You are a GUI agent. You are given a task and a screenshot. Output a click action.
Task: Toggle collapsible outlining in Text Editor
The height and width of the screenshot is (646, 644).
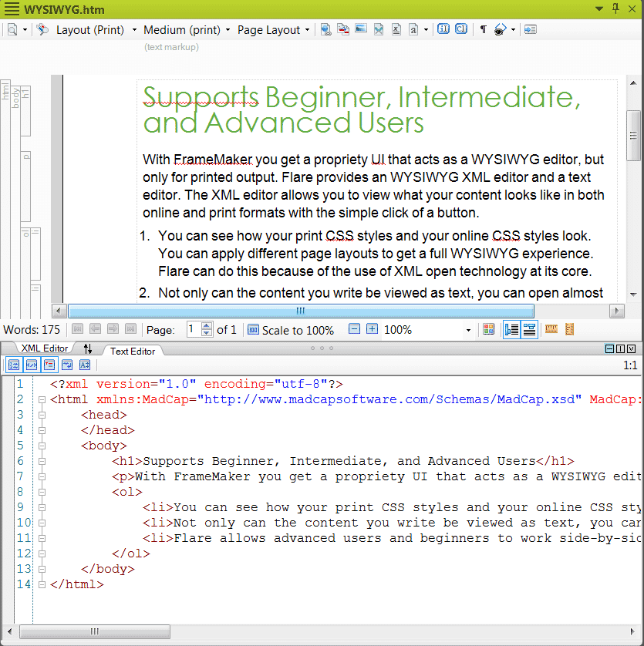49,365
